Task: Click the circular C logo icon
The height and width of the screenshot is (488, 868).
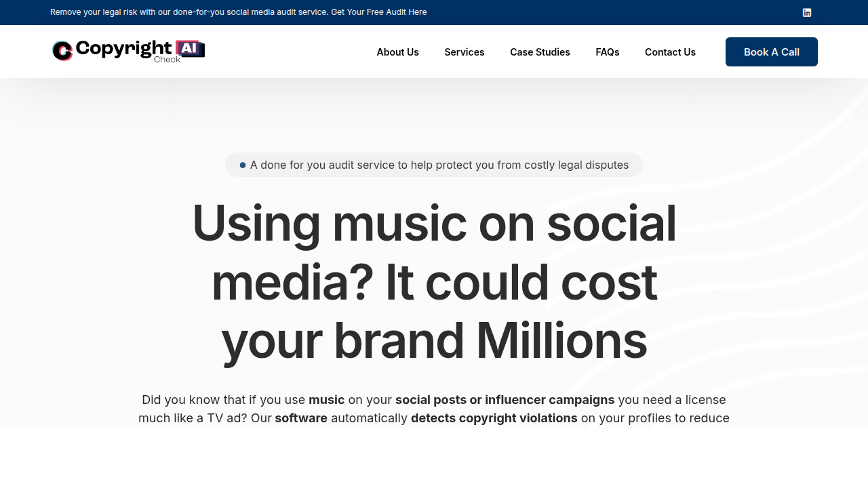Action: [62, 51]
